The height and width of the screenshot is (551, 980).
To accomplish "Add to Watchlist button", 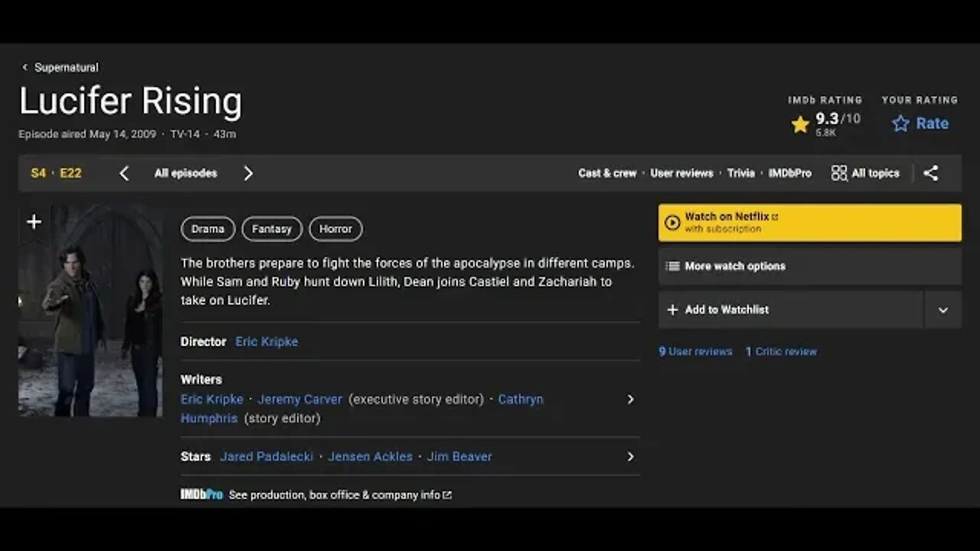I will (791, 309).
